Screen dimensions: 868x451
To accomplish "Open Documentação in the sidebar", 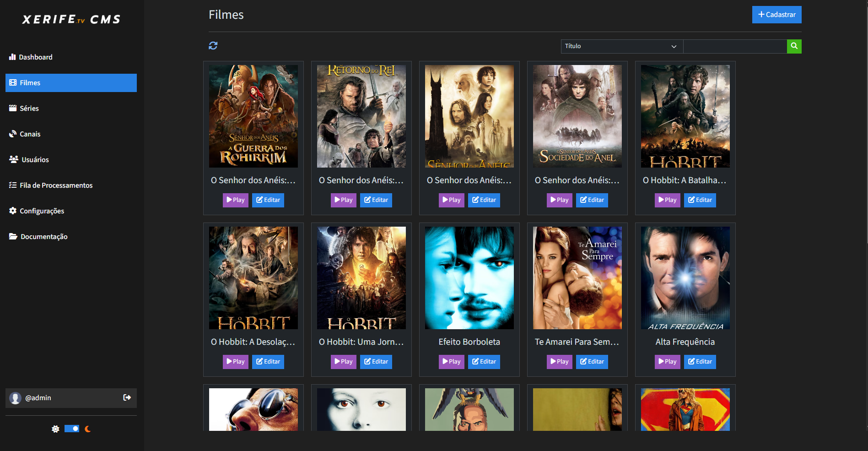I will click(x=71, y=237).
